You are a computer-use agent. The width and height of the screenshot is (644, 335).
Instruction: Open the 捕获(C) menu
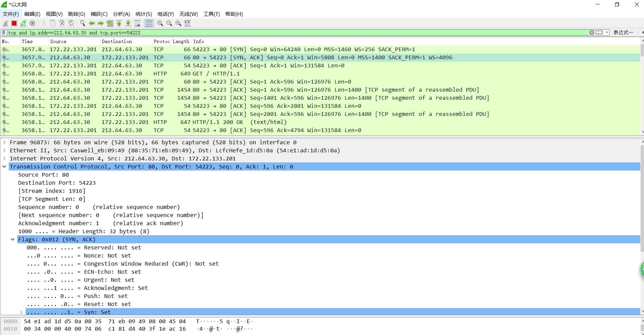[99, 14]
